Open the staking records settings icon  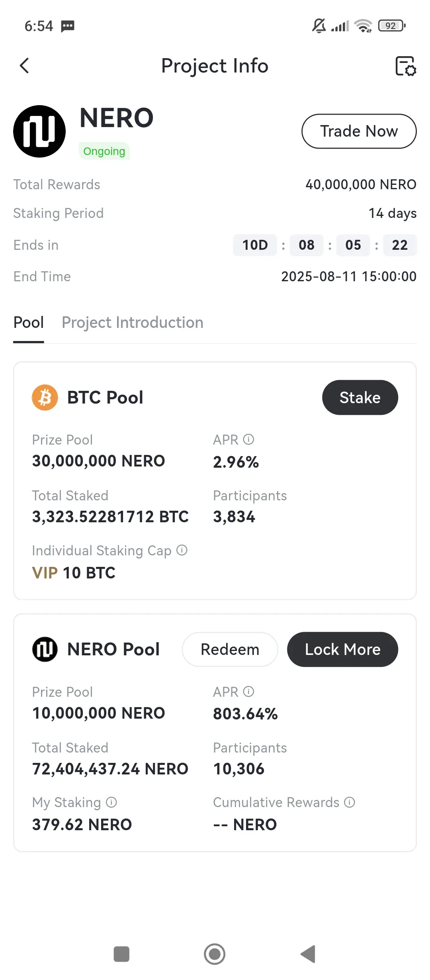405,66
